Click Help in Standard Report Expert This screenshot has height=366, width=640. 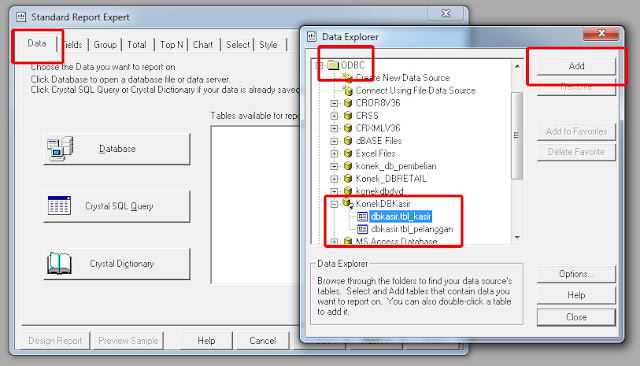click(206, 341)
